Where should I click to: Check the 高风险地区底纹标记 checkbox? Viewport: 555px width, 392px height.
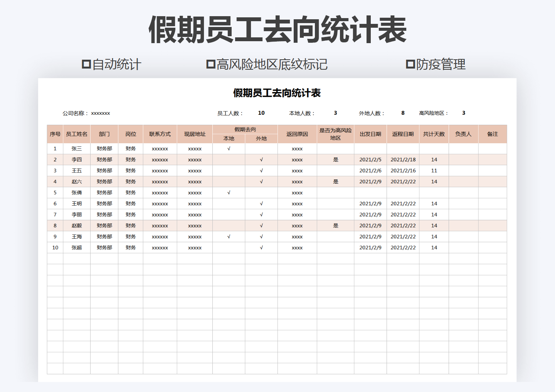[x=210, y=65]
